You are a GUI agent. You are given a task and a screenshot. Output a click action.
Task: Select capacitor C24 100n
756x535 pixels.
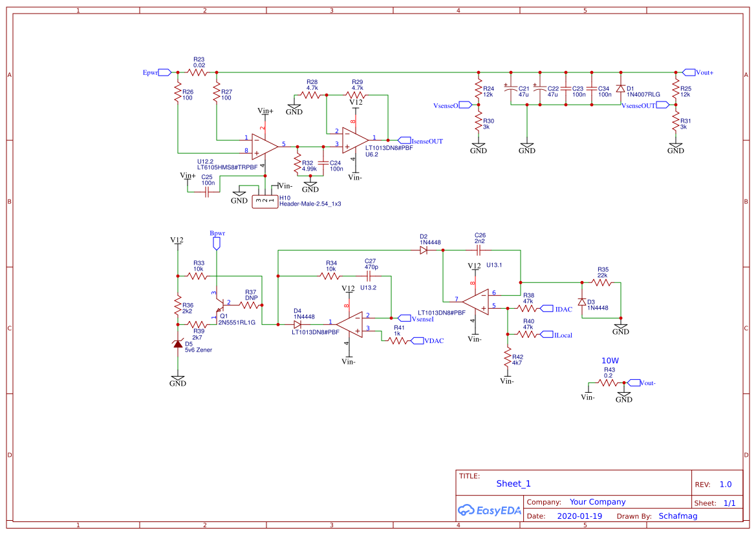coord(323,163)
